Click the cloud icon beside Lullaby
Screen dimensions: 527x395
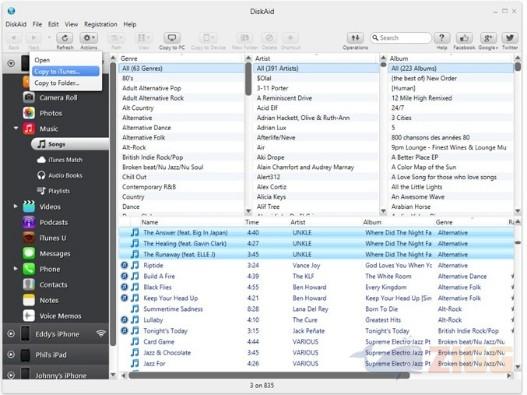click(124, 320)
